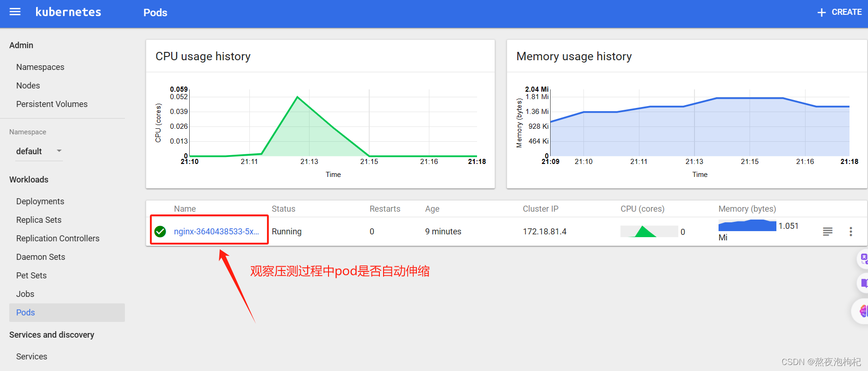Open Daemon Sets in the sidebar

click(41, 257)
